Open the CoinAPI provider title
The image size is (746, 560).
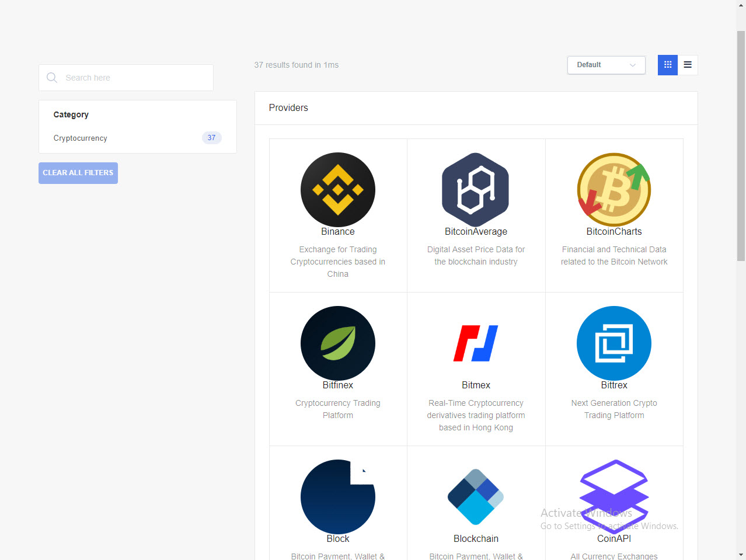[614, 539]
